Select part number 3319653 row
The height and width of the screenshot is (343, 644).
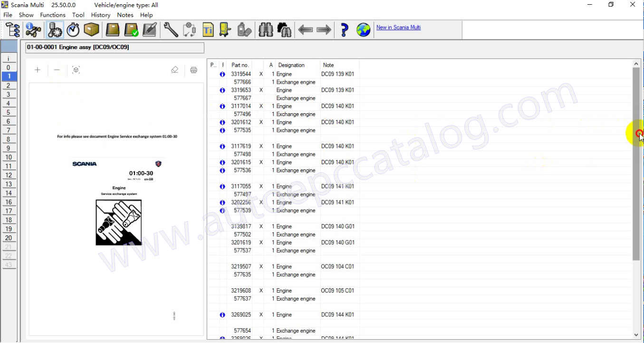[x=283, y=90]
